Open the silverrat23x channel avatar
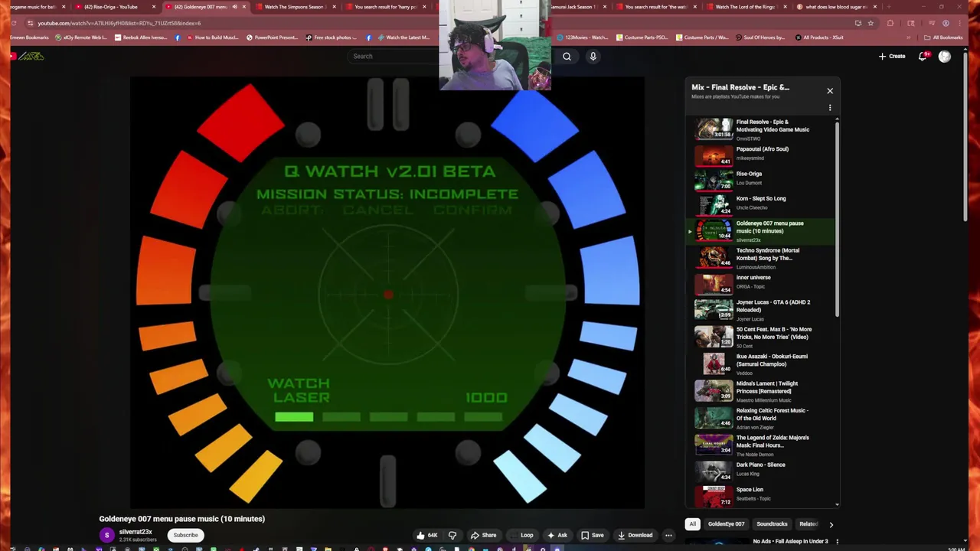The image size is (980, 551). point(107,535)
